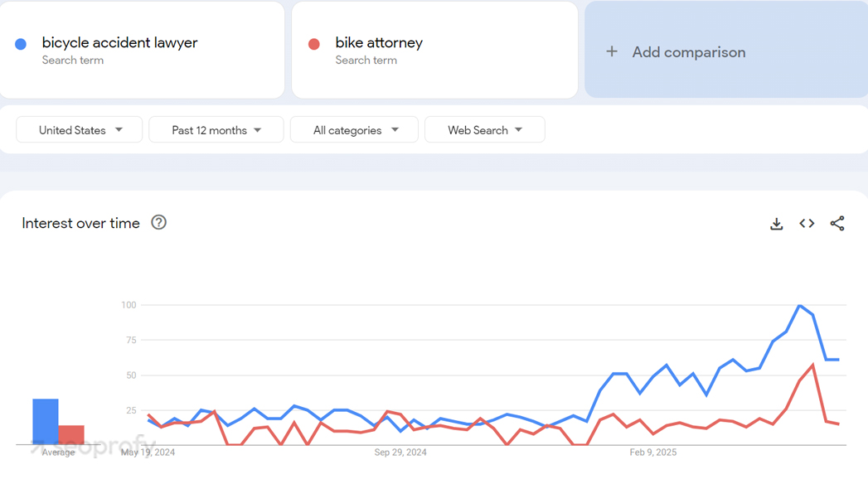
Task: Select the blue Average bar
Action: coord(46,422)
